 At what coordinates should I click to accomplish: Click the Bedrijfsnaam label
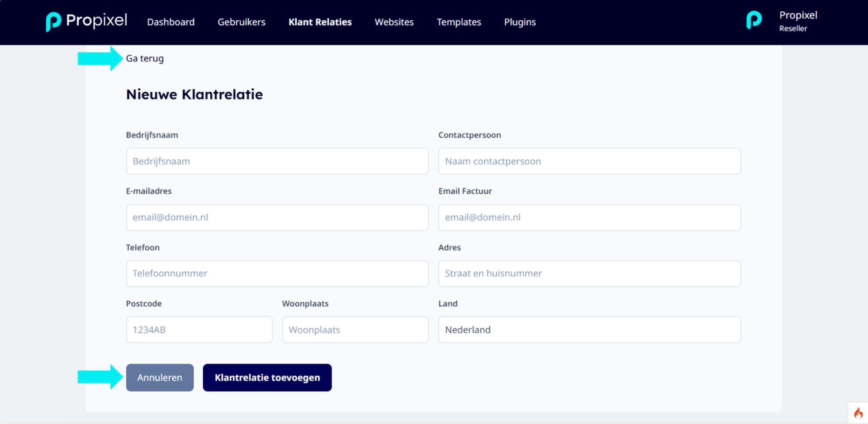(x=152, y=135)
